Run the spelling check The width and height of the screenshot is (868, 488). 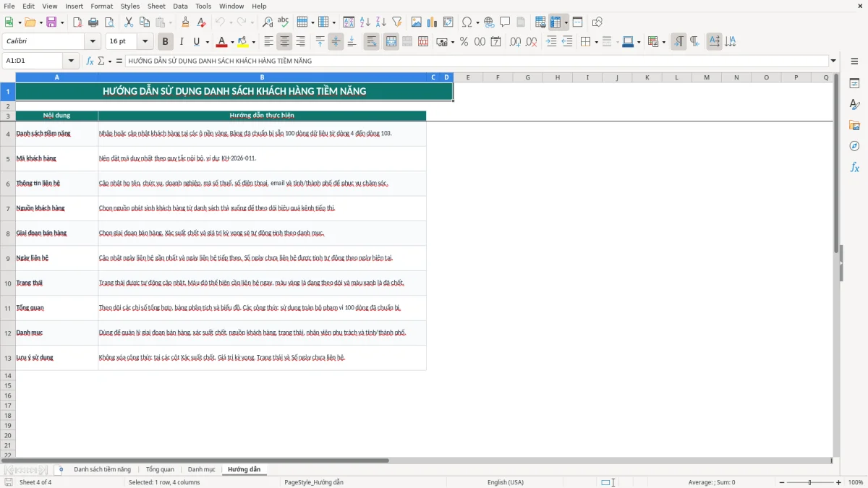tap(284, 22)
